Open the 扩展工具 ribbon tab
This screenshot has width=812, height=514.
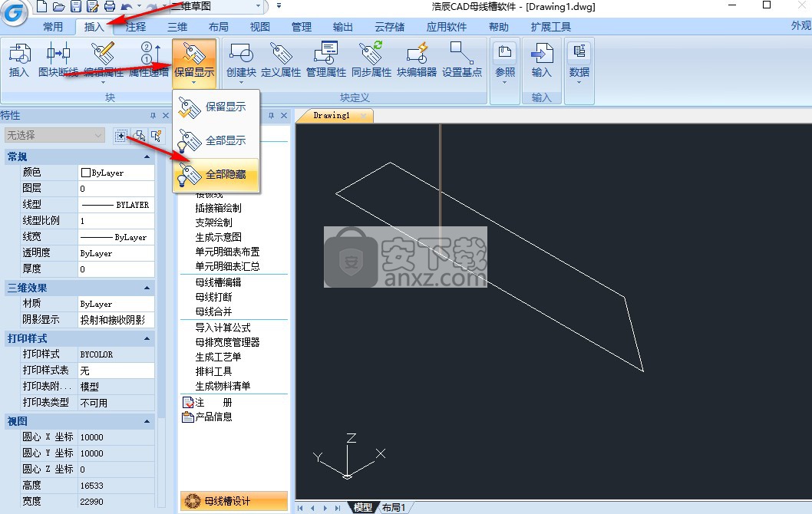coord(551,27)
